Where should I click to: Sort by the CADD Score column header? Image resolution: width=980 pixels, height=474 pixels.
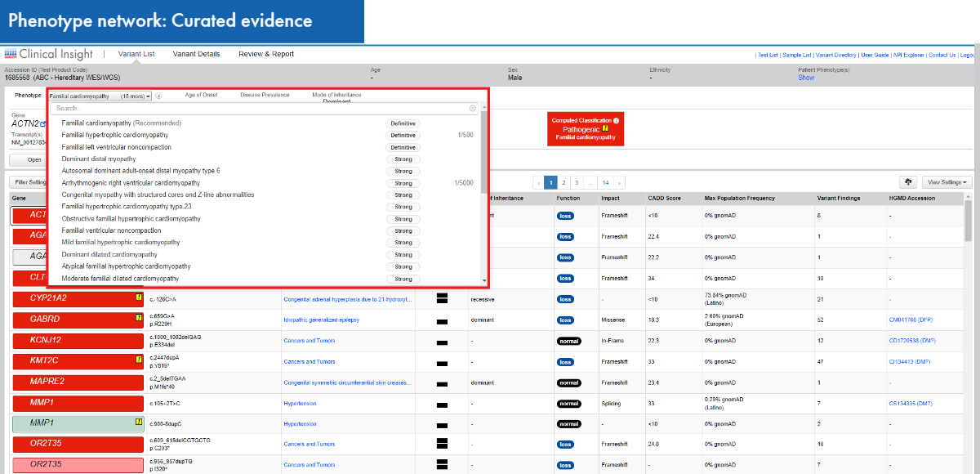pos(663,199)
